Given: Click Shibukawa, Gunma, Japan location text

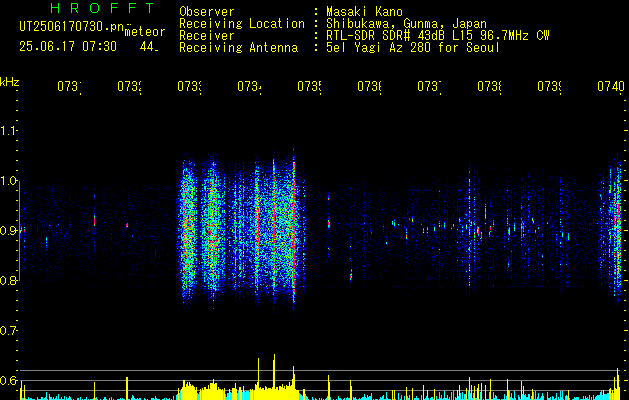Looking at the screenshot, I should coord(406,24).
